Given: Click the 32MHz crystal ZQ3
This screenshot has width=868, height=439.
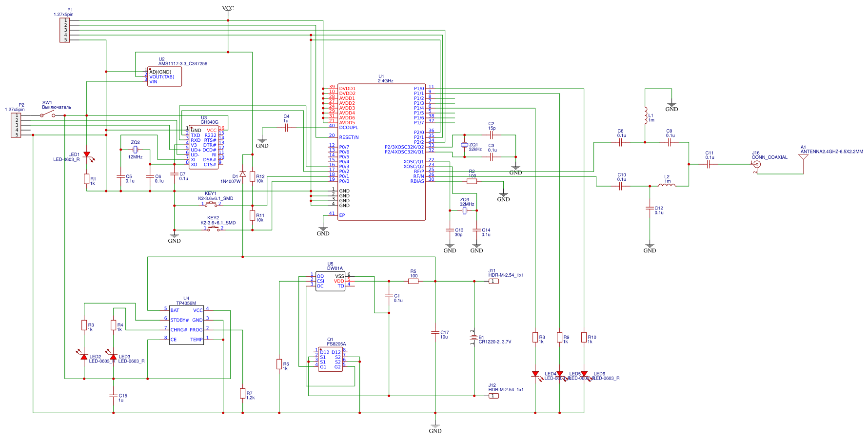Looking at the screenshot, I should click(x=465, y=210).
